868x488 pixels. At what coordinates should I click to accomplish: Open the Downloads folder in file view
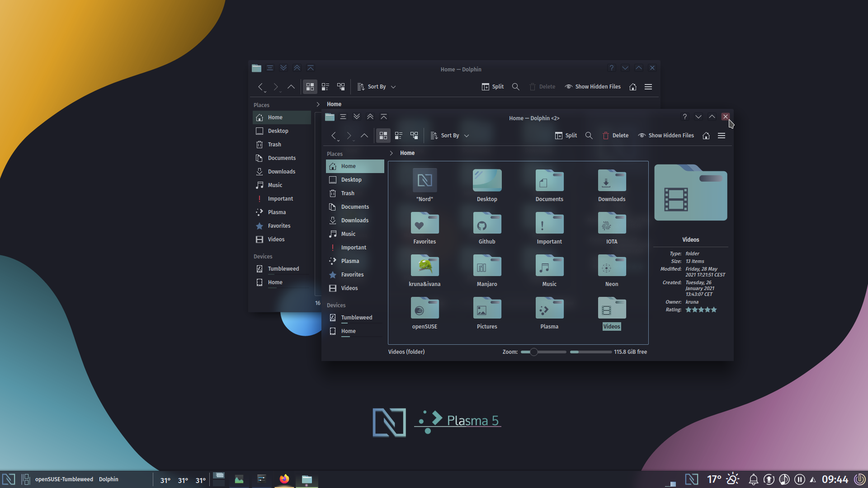pyautogui.click(x=612, y=180)
